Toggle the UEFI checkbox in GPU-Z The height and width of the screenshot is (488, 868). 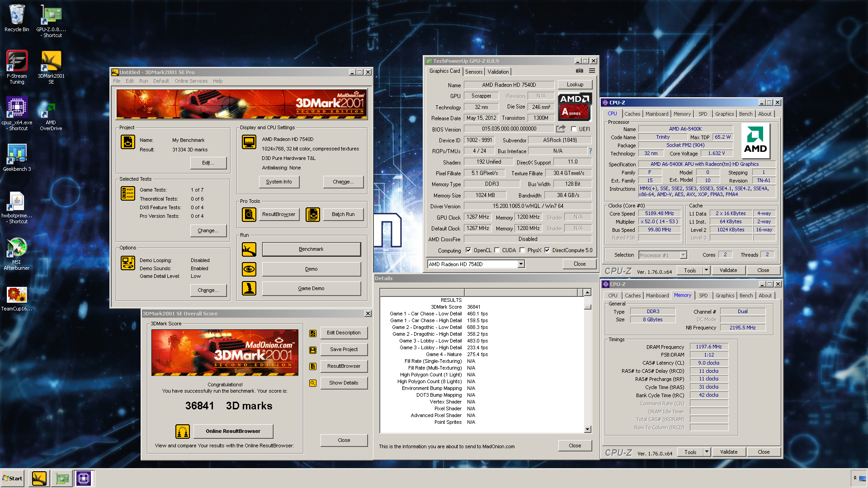574,129
